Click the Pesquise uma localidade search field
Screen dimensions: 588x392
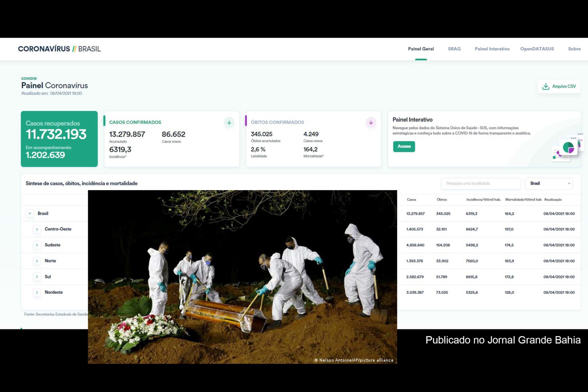(x=481, y=184)
